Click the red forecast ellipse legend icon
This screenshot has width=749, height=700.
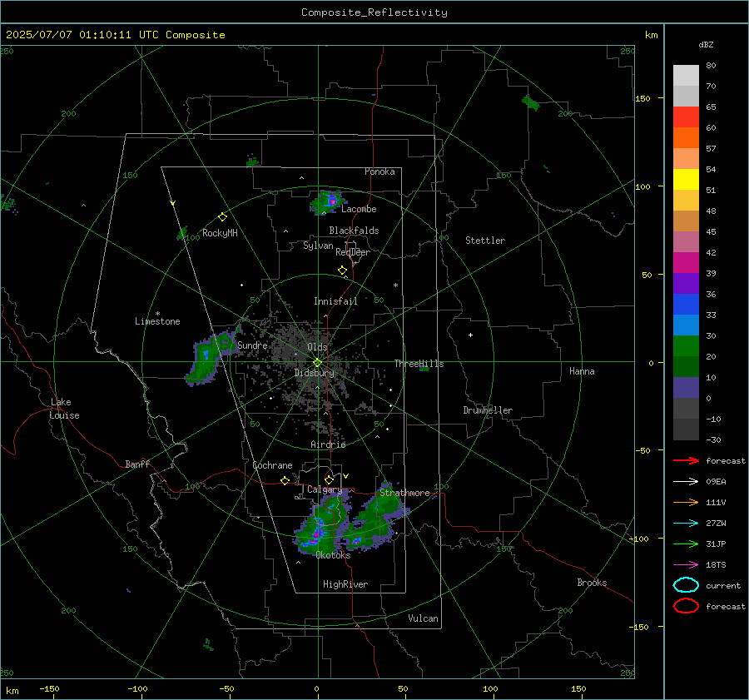(686, 606)
